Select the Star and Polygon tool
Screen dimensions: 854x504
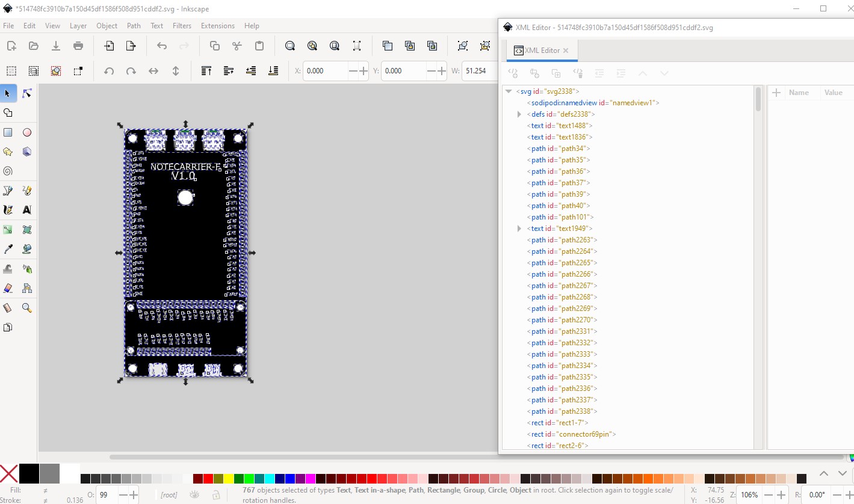point(8,152)
